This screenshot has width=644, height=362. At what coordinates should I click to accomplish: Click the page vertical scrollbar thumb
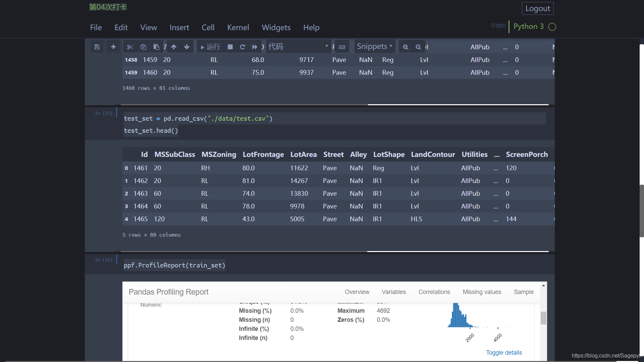point(642,211)
